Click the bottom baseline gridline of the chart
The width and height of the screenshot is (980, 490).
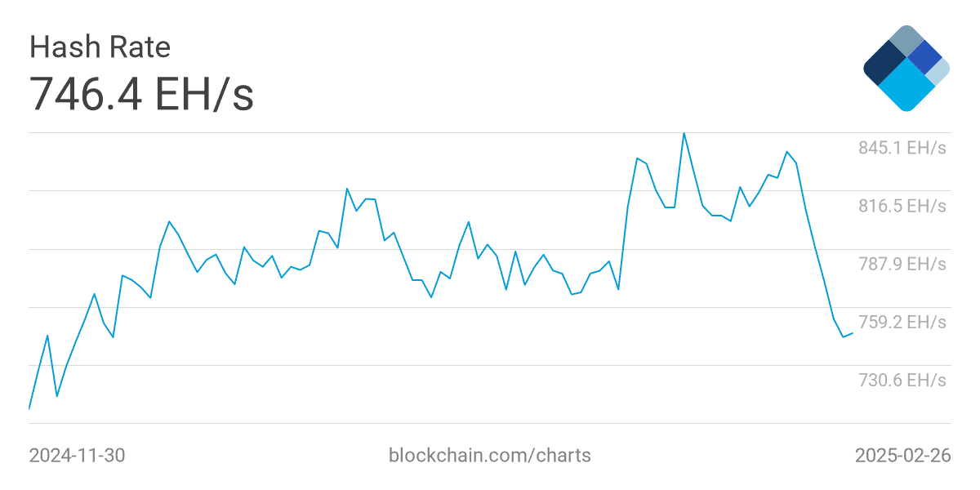[490, 423]
